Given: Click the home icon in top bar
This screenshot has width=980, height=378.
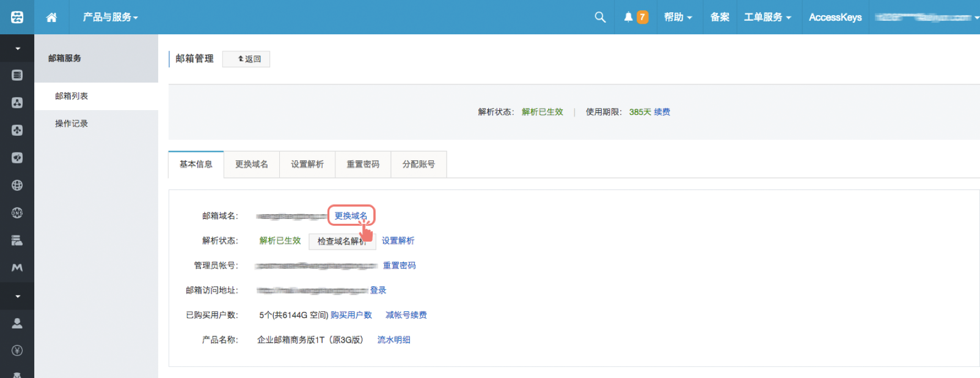Looking at the screenshot, I should click(x=51, y=17).
